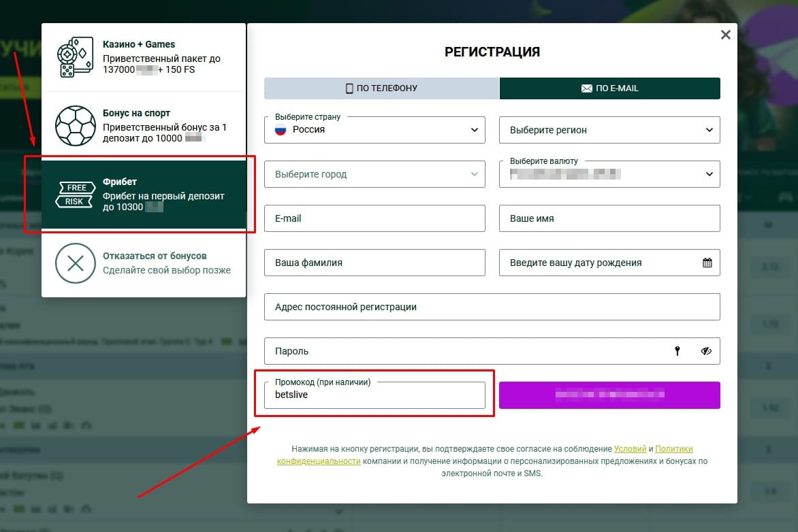This screenshot has height=532, width=798.
Task: Click the soccer ball icon
Action: (x=76, y=126)
